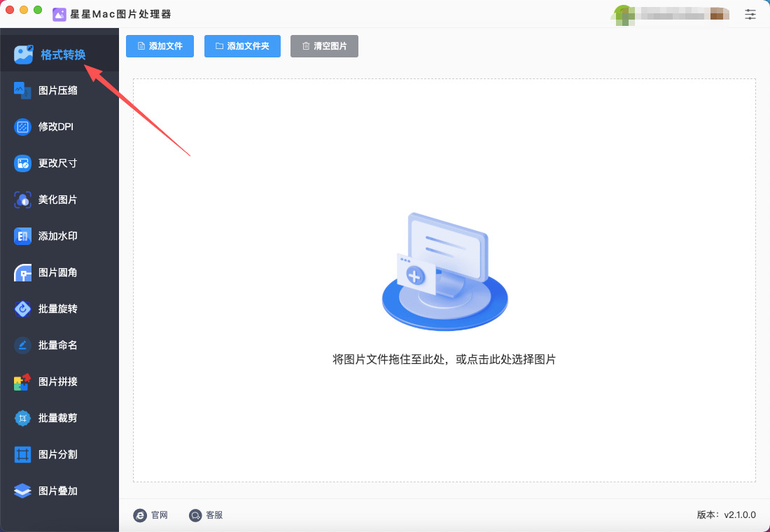Switch to 图片拼接 menu label
This screenshot has width=770, height=532.
pyautogui.click(x=58, y=381)
